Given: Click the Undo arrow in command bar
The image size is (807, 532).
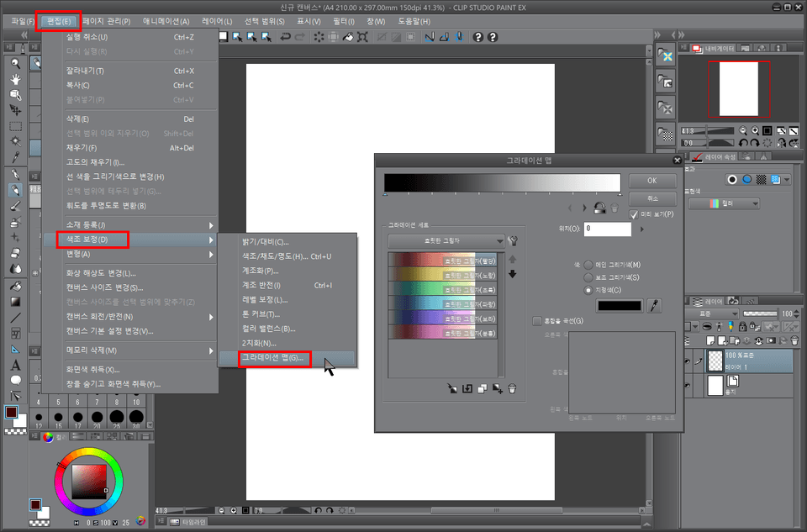Looking at the screenshot, I should tap(285, 37).
